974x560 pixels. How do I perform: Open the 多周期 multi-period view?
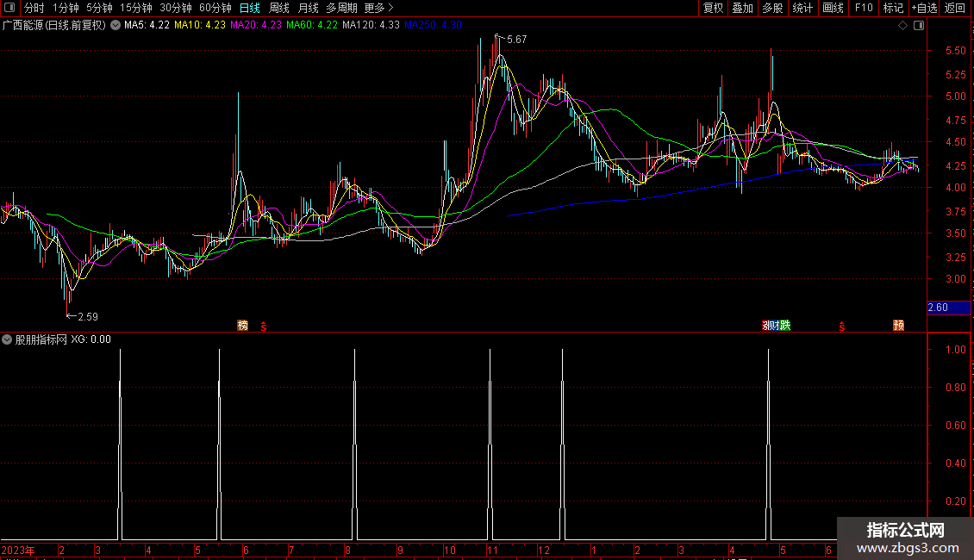point(341,8)
